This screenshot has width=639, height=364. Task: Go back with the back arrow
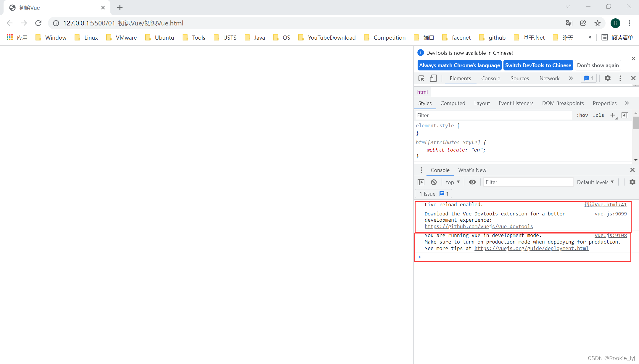point(10,23)
